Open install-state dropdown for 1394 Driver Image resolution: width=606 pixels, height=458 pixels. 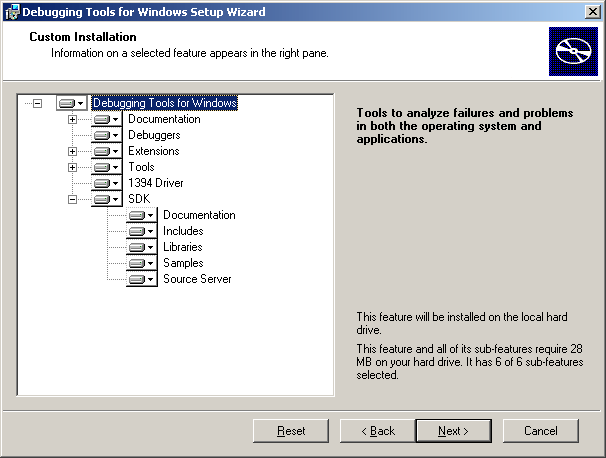pyautogui.click(x=107, y=183)
